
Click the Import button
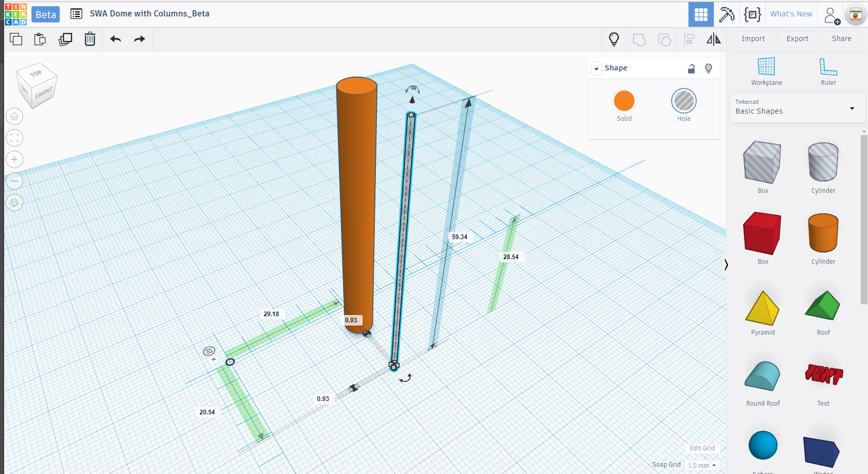click(x=753, y=39)
